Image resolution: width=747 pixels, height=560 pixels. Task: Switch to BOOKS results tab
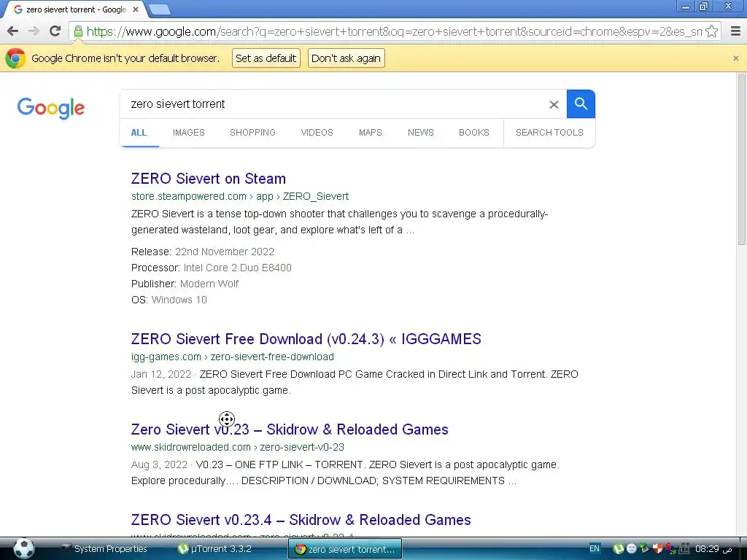[x=474, y=133]
